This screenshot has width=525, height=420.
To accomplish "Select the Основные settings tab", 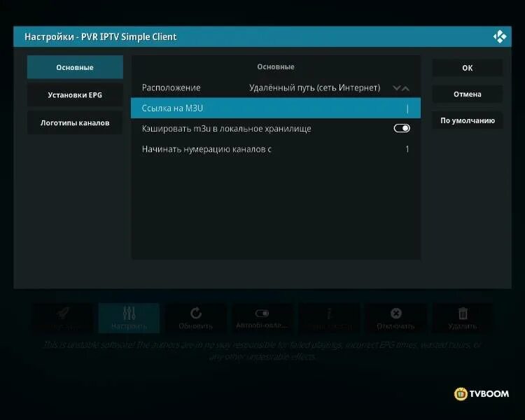I will [x=75, y=67].
